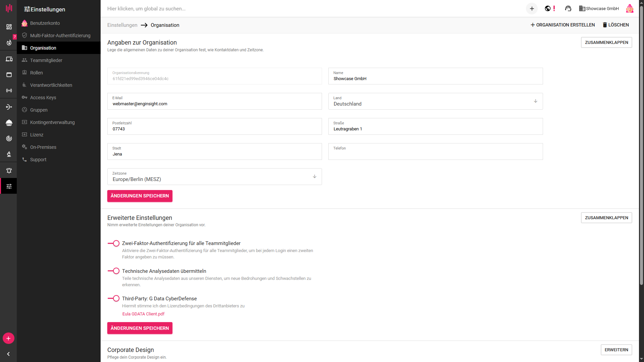The width and height of the screenshot is (644, 362).
Task: Click the flame icon with badge 7
Action: click(9, 43)
